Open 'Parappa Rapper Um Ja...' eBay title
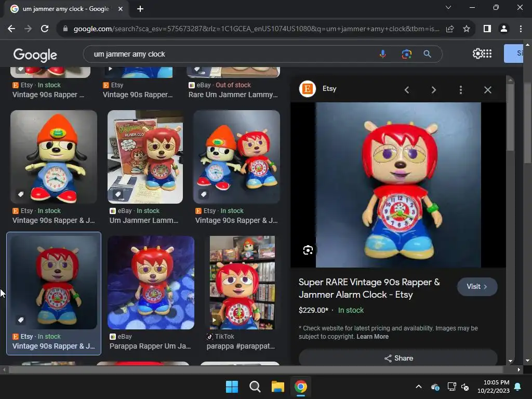Screen dimensions: 532x399 click(150, 346)
